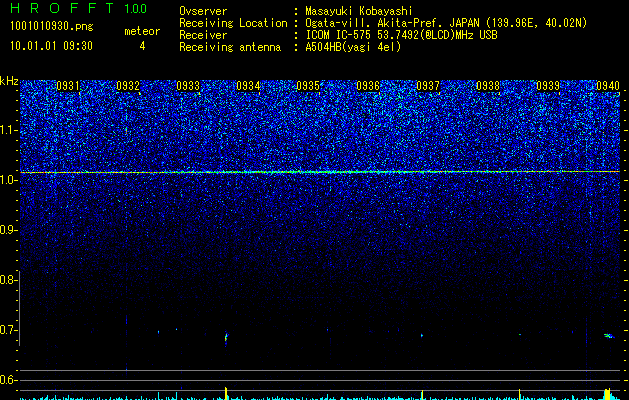Image resolution: width=629 pixels, height=400 pixels.
Task: Click the 0936 time marker
Action: [368, 86]
